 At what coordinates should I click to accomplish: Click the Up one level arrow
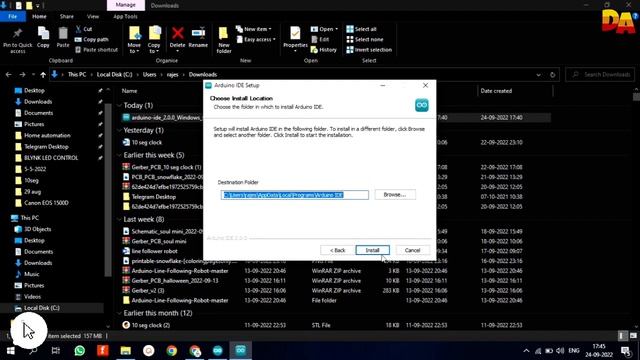pos(43,75)
